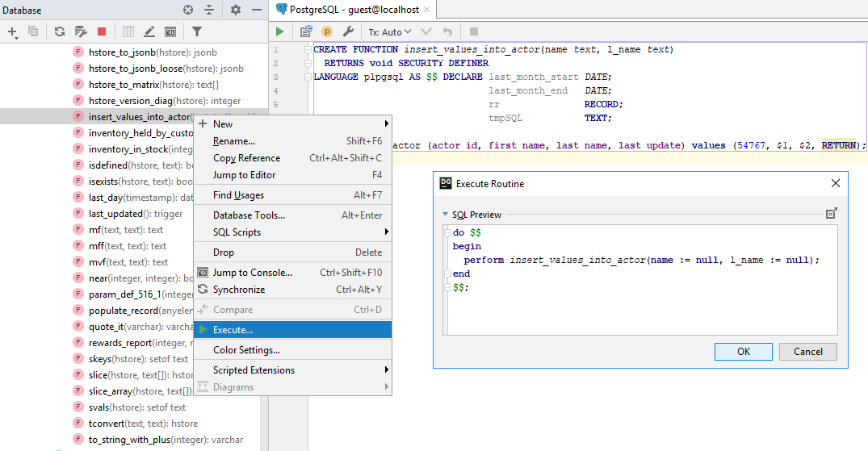The width and height of the screenshot is (868, 451).
Task: Toggle fold marker on line 1 of editor
Action: [x=308, y=49]
